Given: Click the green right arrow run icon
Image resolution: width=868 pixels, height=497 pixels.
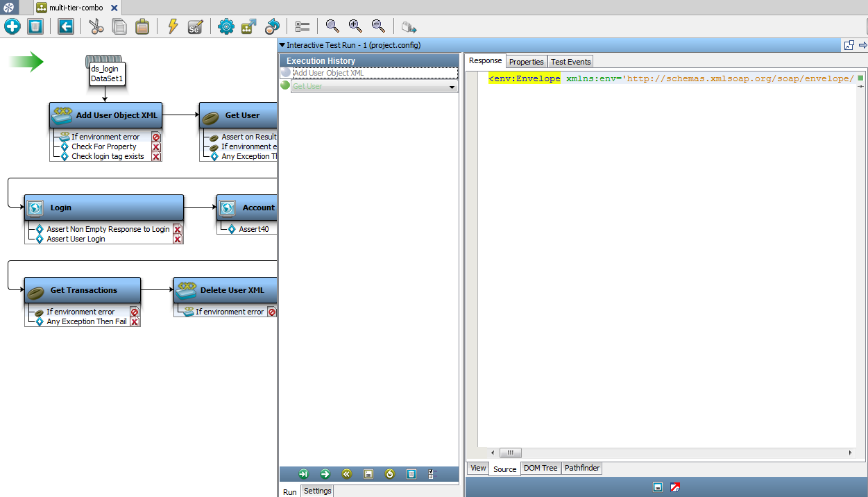Looking at the screenshot, I should (x=325, y=474).
